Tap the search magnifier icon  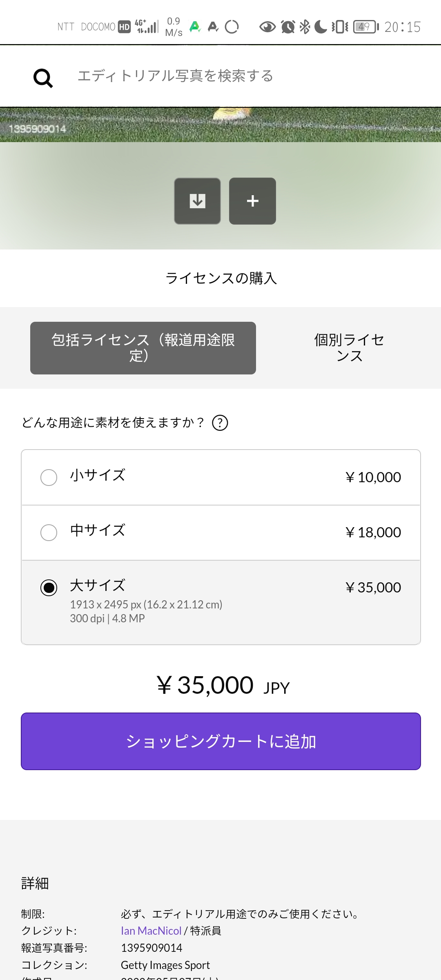coord(43,78)
